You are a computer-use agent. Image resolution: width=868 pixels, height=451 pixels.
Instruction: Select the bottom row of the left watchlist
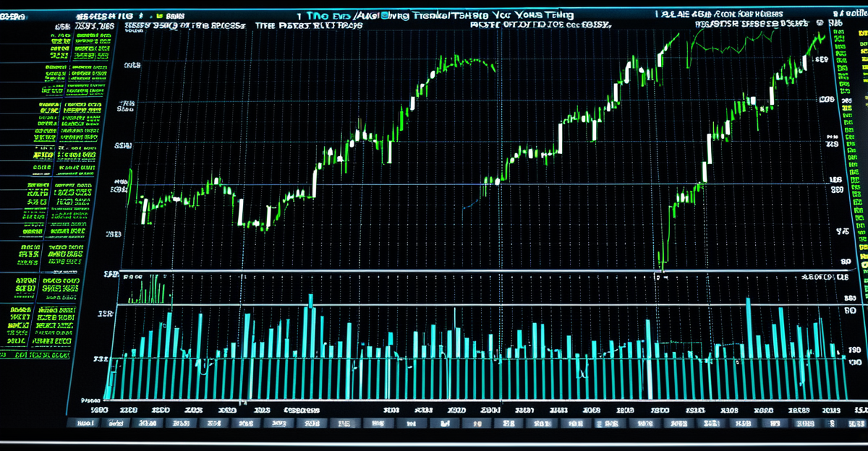43,356
